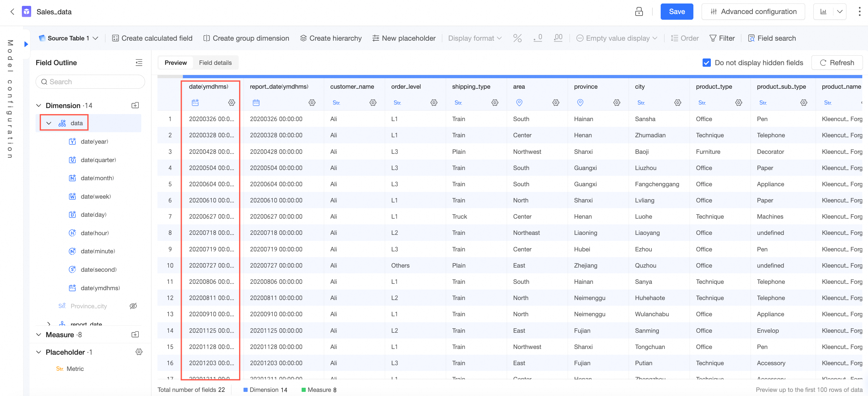The width and height of the screenshot is (868, 396).
Task: Click the add-dimension icon next to Dimension
Action: (135, 106)
